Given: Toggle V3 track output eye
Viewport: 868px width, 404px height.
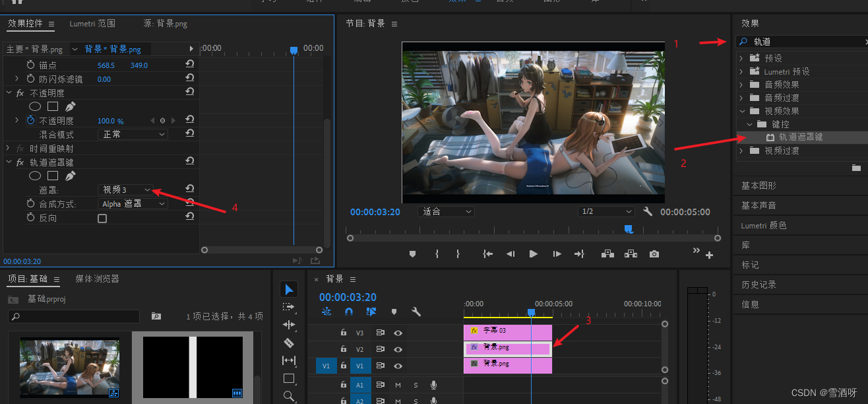Looking at the screenshot, I should (398, 333).
